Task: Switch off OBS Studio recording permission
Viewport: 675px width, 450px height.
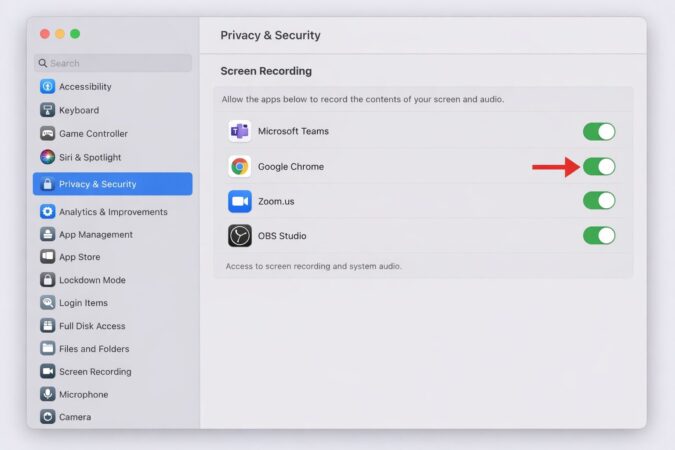Action: coord(599,236)
